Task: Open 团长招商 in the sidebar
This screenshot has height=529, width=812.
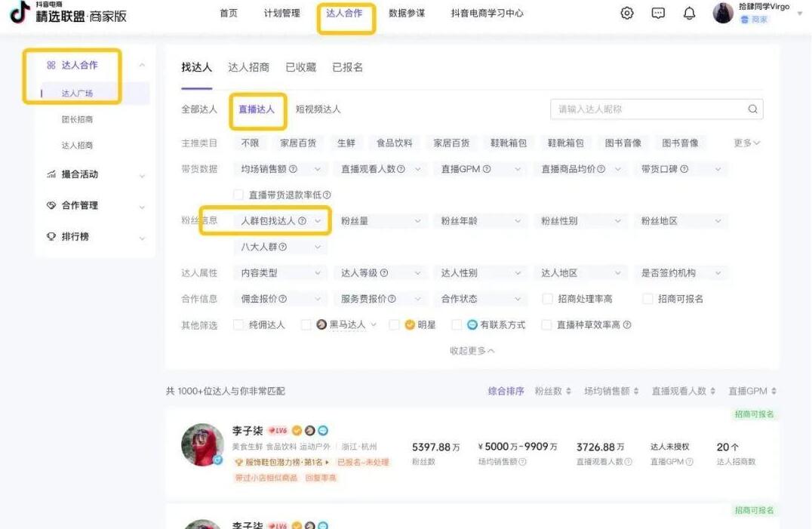Action: [x=77, y=119]
